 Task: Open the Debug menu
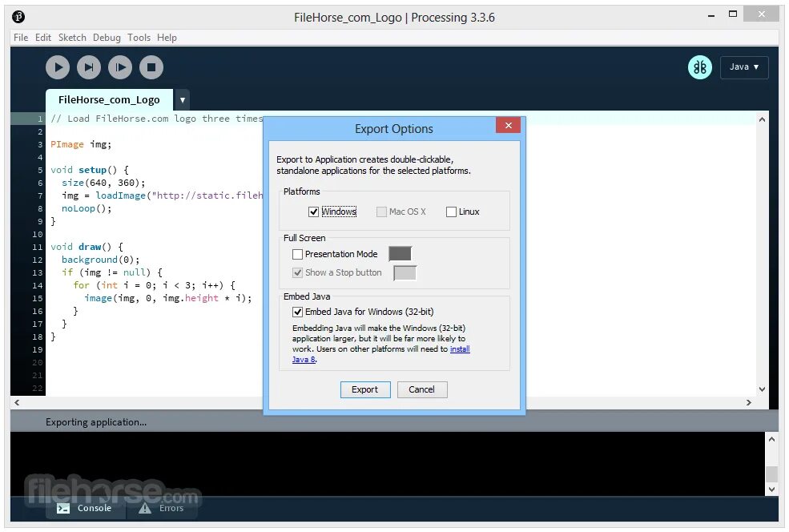pos(107,38)
